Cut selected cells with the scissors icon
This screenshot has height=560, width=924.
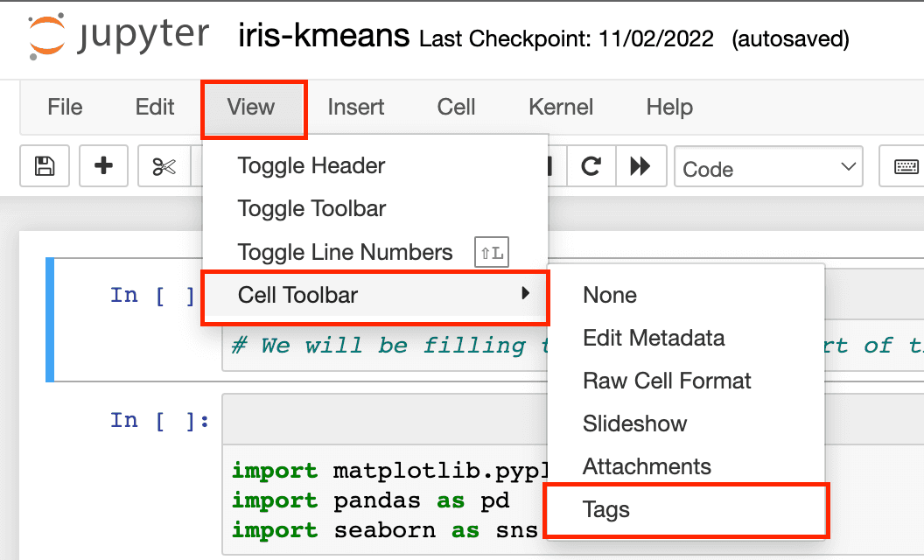click(164, 166)
